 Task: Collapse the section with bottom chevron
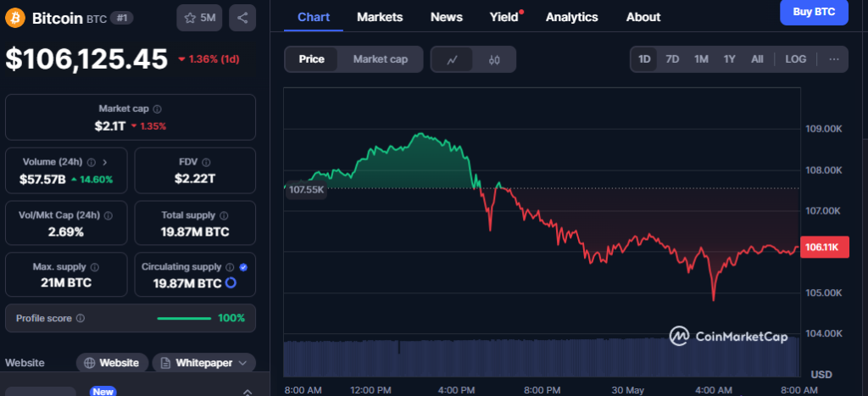tap(247, 392)
